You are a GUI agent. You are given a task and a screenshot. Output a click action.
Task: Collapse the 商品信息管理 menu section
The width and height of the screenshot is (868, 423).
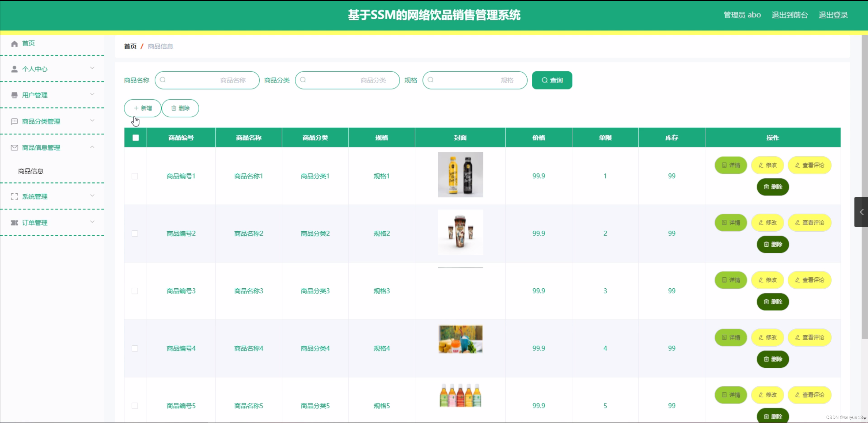pos(92,147)
